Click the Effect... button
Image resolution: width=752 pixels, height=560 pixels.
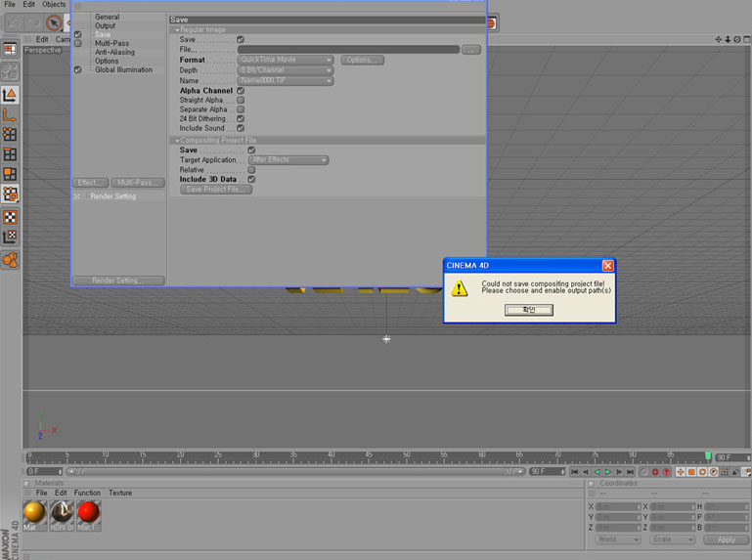tap(90, 183)
